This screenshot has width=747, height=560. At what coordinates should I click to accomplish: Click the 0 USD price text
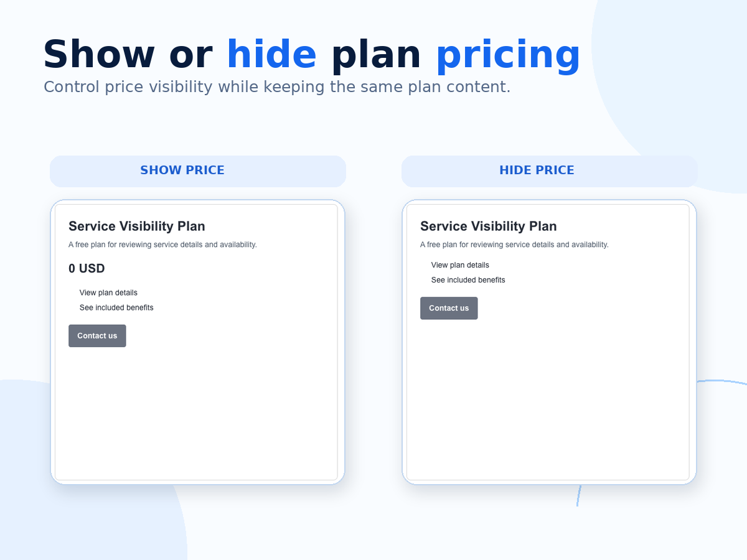(x=87, y=269)
